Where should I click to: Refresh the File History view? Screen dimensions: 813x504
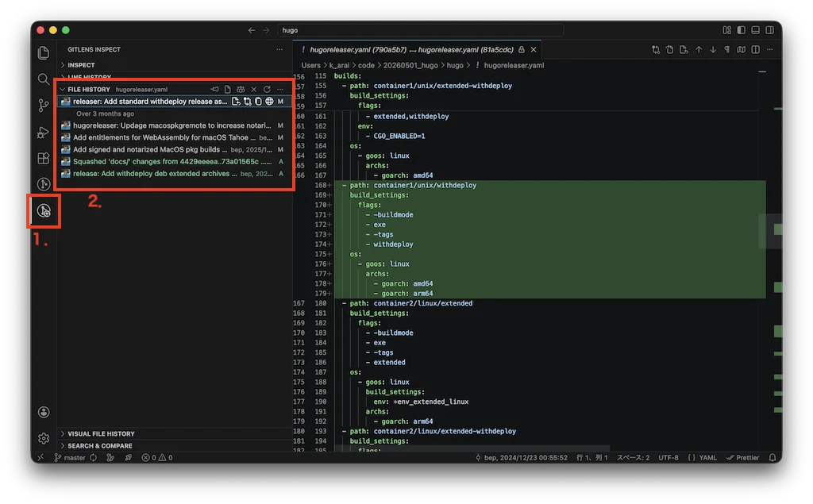pos(267,89)
